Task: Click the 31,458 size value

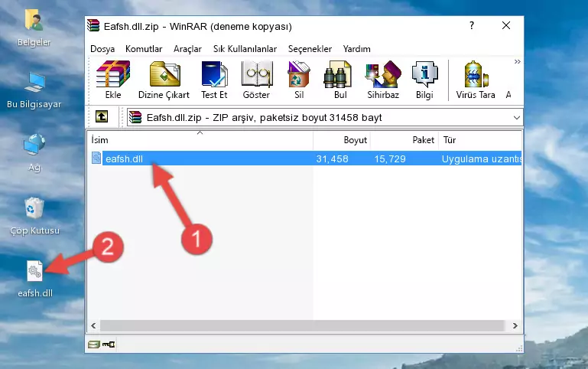Action: pyautogui.click(x=333, y=158)
